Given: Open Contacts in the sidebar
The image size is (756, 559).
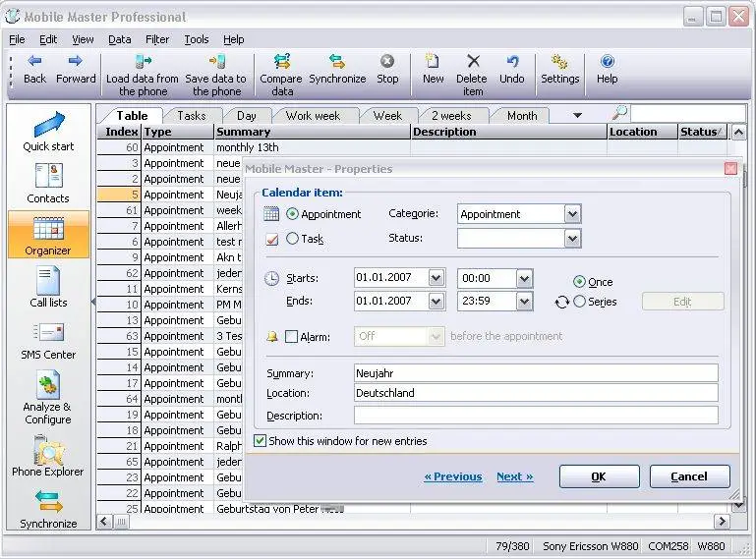Looking at the screenshot, I should pyautogui.click(x=48, y=183).
